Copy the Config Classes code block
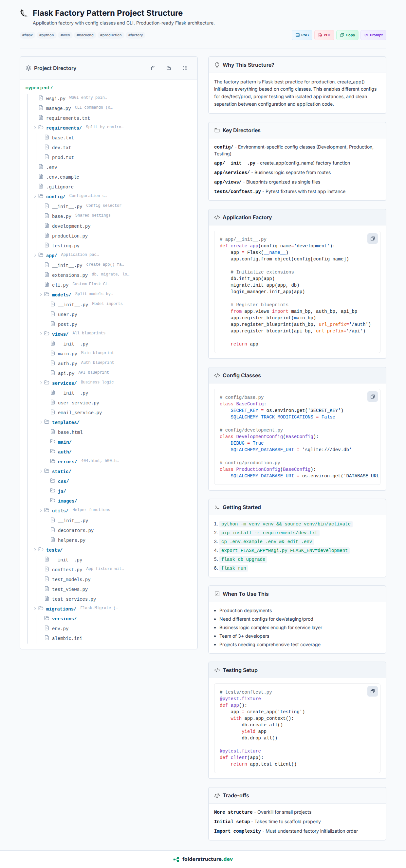This screenshot has height=868, width=406. coord(372,397)
